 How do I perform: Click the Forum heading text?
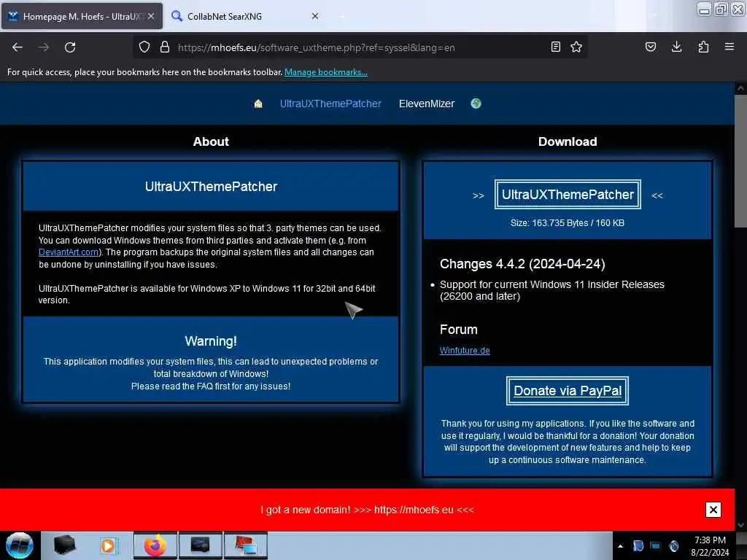[458, 330]
